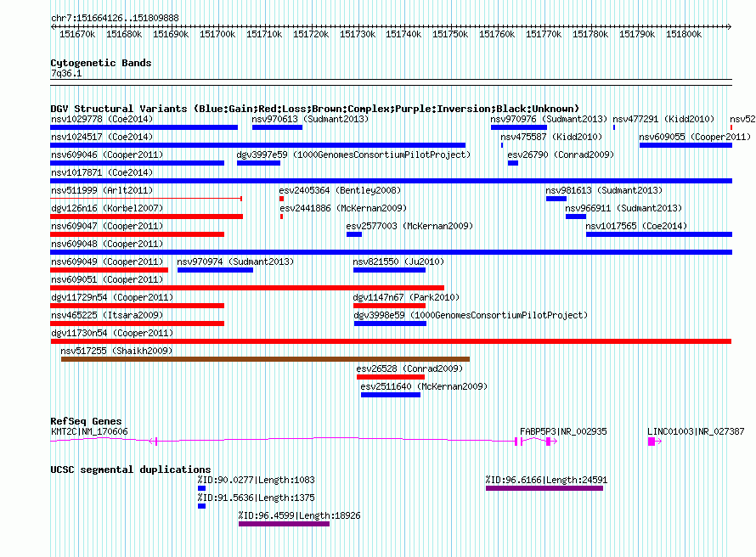Select nsv609051 (Cooper2011) label
Image resolution: width=756 pixels, height=557 pixels.
point(107,279)
